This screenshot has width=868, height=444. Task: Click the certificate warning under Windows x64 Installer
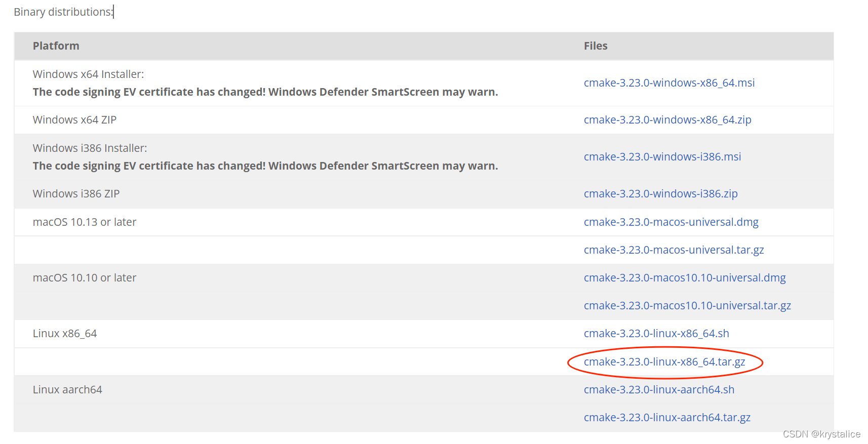pos(265,92)
